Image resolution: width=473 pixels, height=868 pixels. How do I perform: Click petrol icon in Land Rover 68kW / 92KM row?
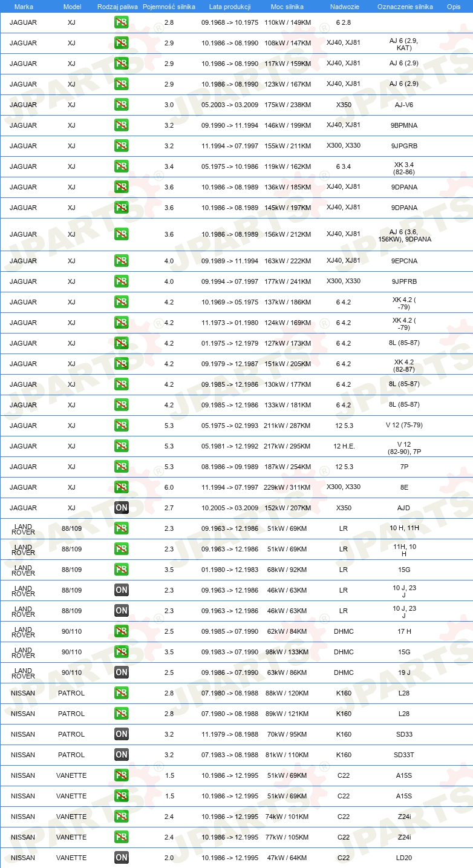[x=122, y=570]
